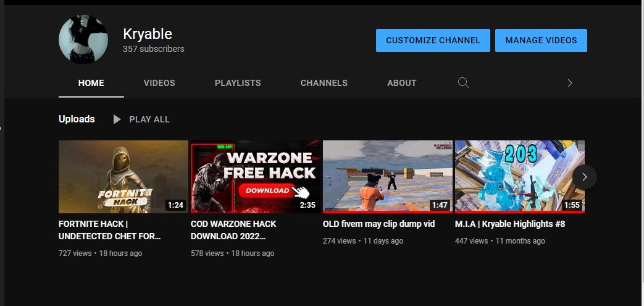Play the OLD fivem clip dump thumbnail

point(388,177)
